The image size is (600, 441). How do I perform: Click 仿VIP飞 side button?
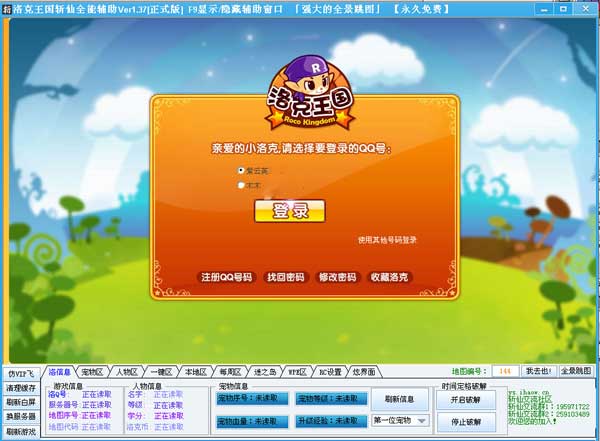pyautogui.click(x=21, y=373)
